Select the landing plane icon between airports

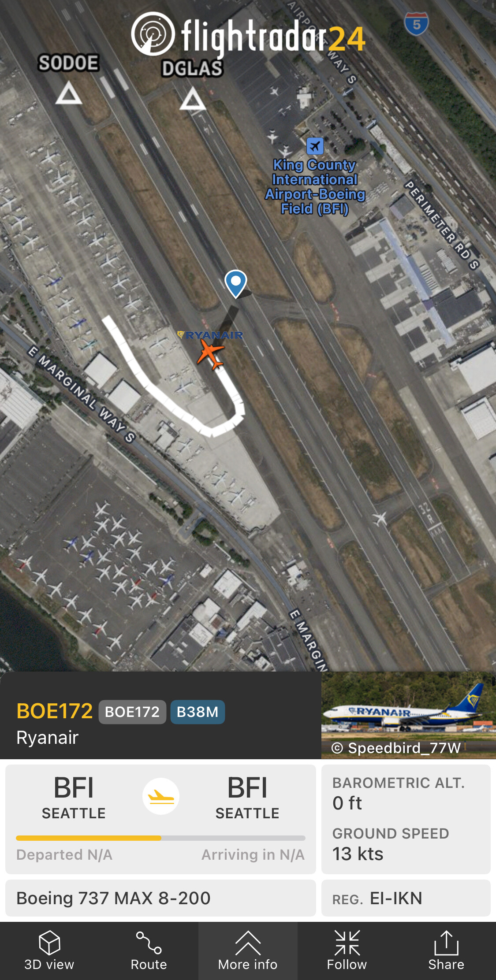(x=161, y=796)
